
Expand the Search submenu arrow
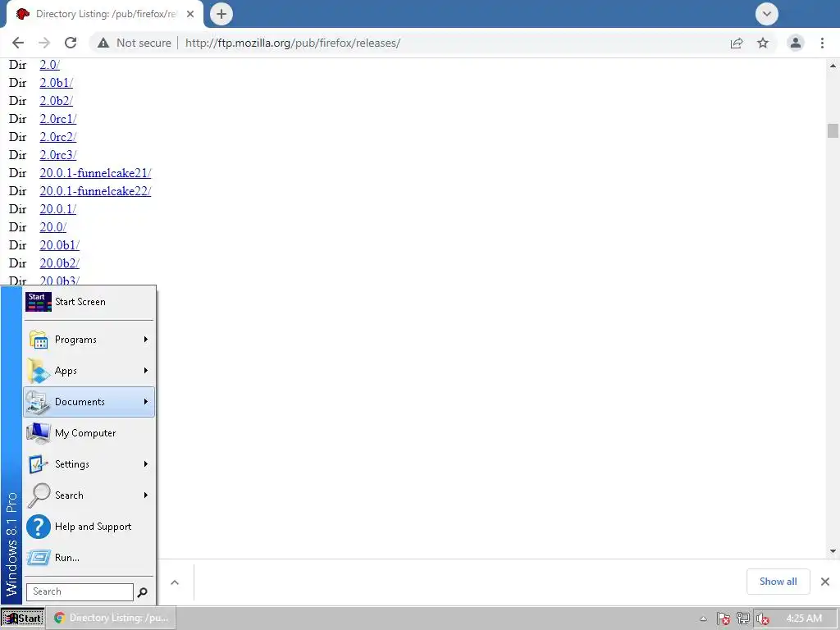(146, 495)
